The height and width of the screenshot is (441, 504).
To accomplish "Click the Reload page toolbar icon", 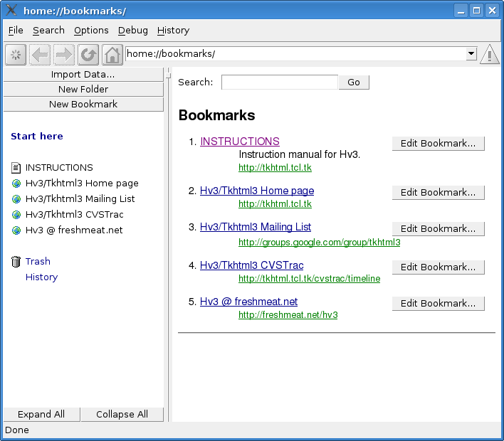I will point(88,55).
